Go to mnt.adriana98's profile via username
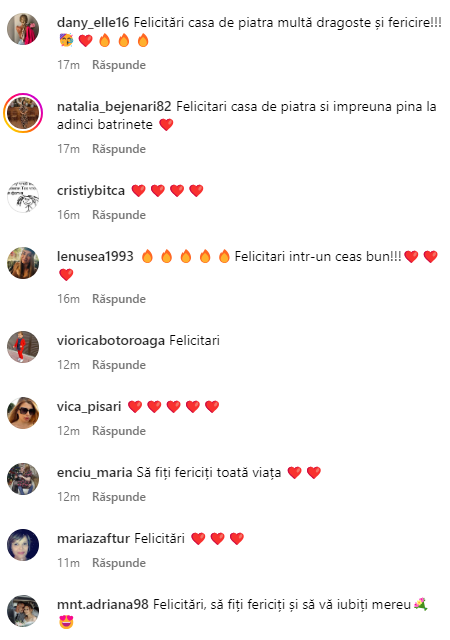 102,604
